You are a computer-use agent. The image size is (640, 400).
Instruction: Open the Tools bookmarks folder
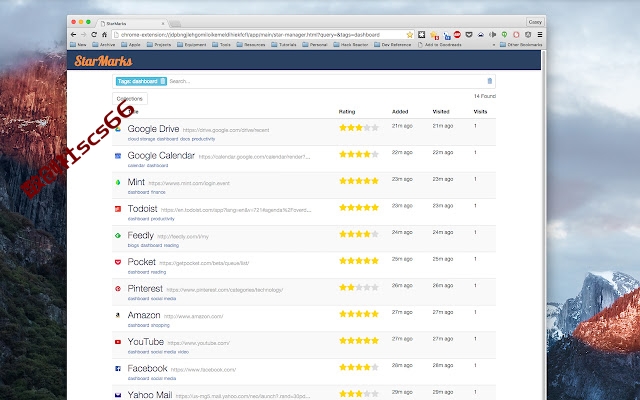[x=222, y=44]
